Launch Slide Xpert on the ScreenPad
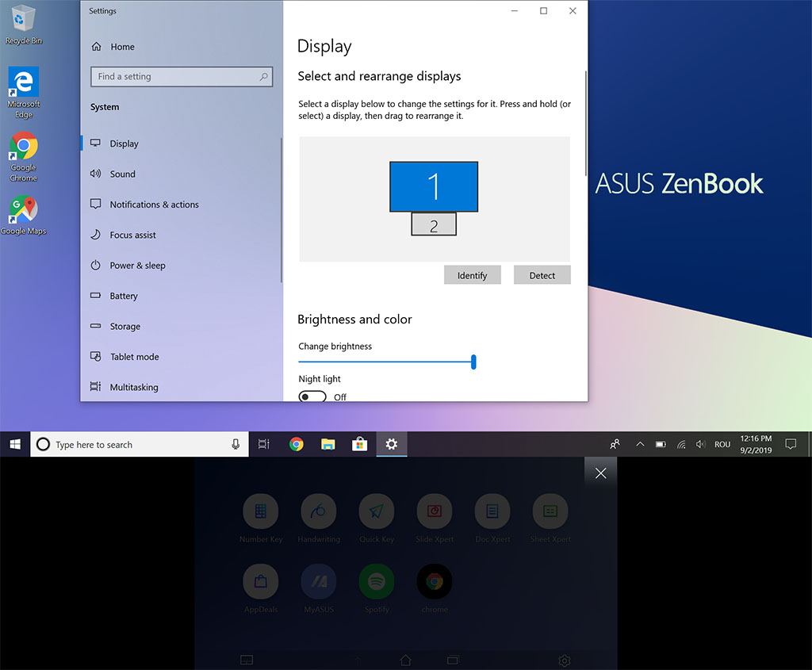Viewport: 812px width, 670px height. click(x=435, y=519)
